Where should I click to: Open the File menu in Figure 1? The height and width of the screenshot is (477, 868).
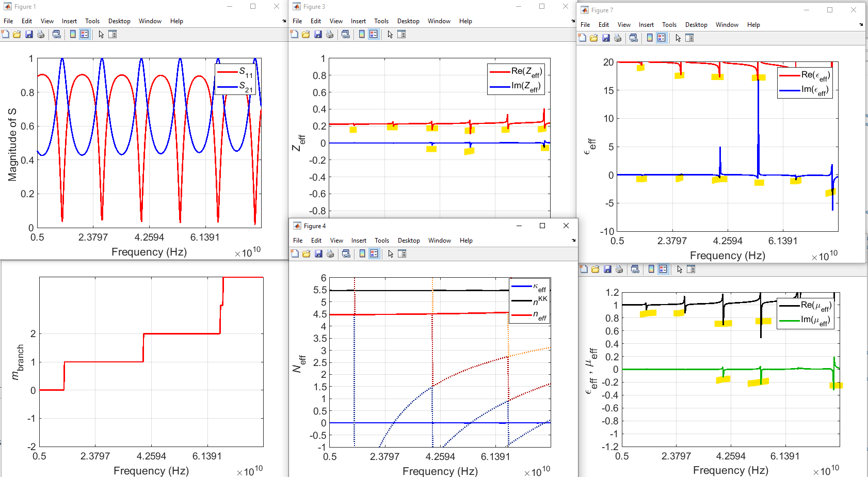tap(8, 21)
